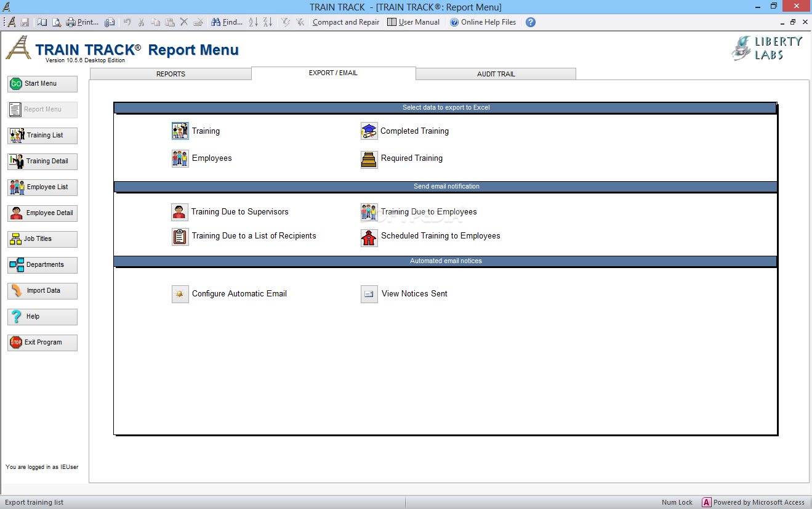The height and width of the screenshot is (509, 812).
Task: Sort ascending with the A-Z icon
Action: [253, 22]
